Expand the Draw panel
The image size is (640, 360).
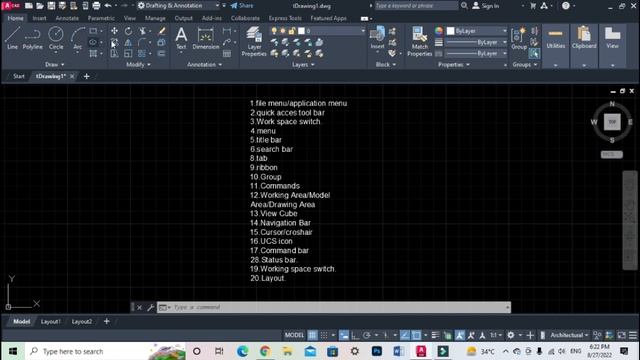point(54,64)
